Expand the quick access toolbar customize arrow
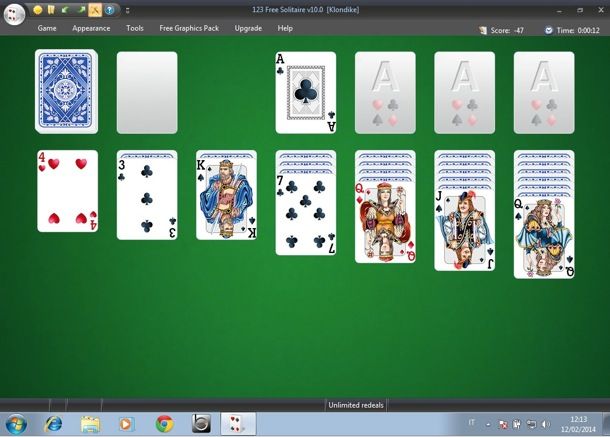Viewport: 610px width, 437px height. click(128, 11)
